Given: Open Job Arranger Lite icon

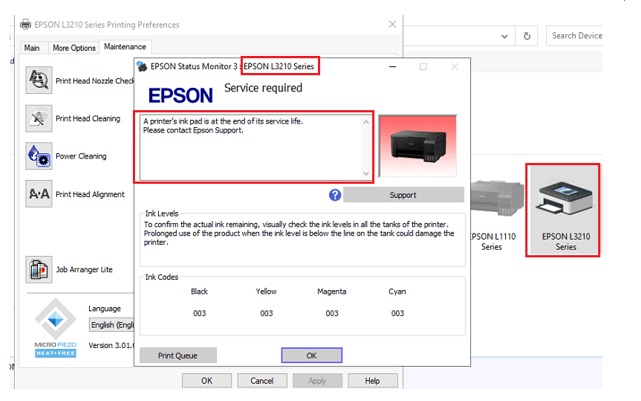Looking at the screenshot, I should [39, 269].
